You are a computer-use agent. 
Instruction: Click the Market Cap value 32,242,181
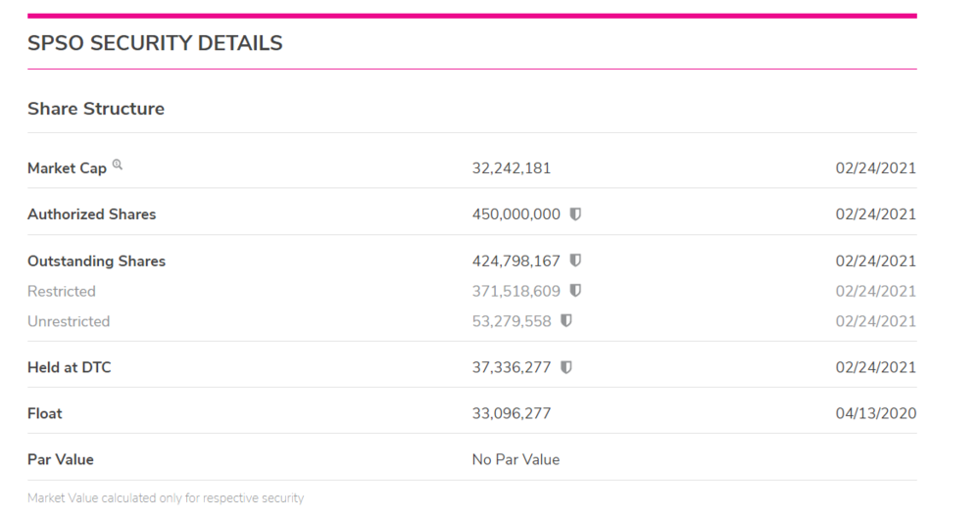coord(512,168)
